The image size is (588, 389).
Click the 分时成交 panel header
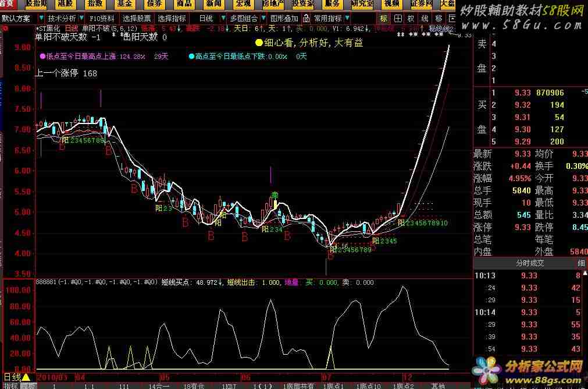click(530, 263)
